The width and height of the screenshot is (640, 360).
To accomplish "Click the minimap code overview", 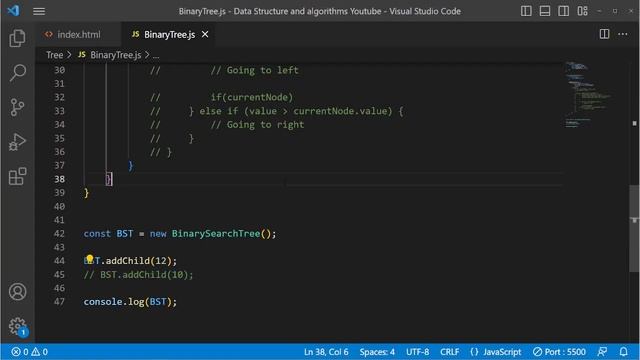I will click(588, 95).
